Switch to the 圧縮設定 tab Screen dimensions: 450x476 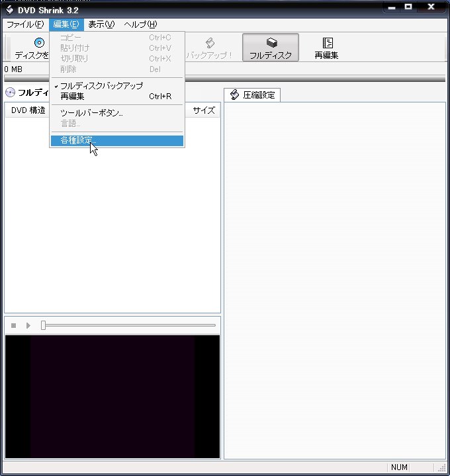[252, 95]
